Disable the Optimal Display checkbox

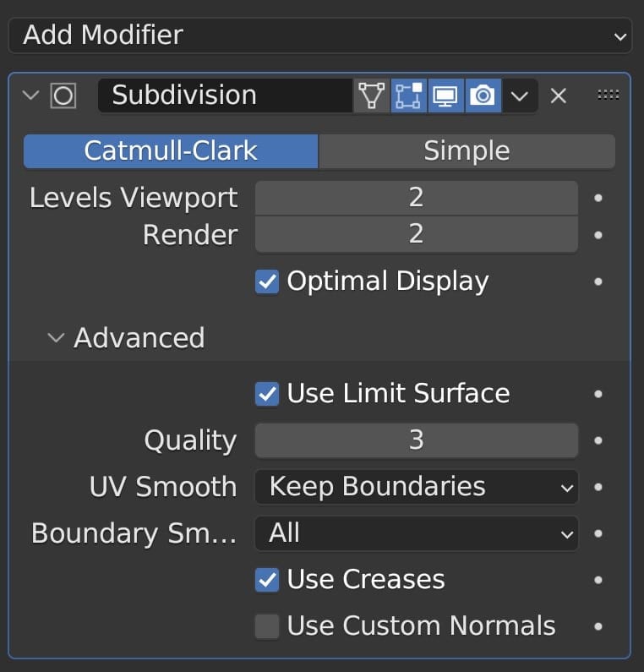267,281
